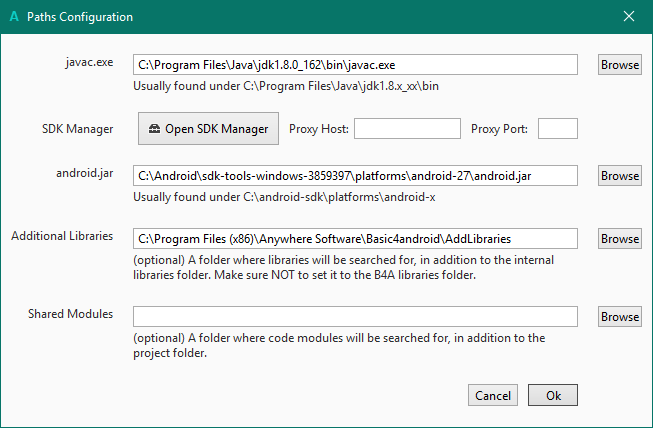Click the empty Shared Modules field

(355, 317)
